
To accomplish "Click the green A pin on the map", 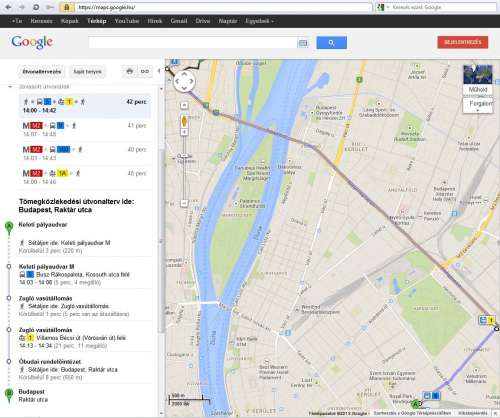I will [x=416, y=404].
